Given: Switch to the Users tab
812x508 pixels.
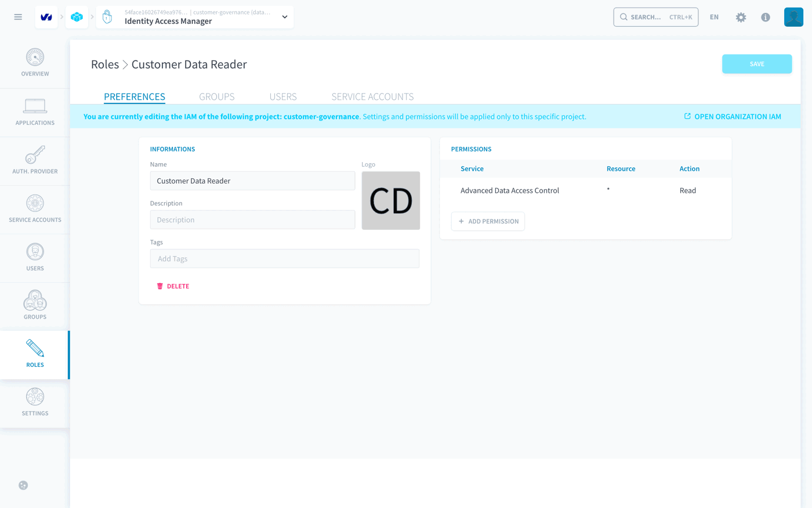Looking at the screenshot, I should point(283,96).
